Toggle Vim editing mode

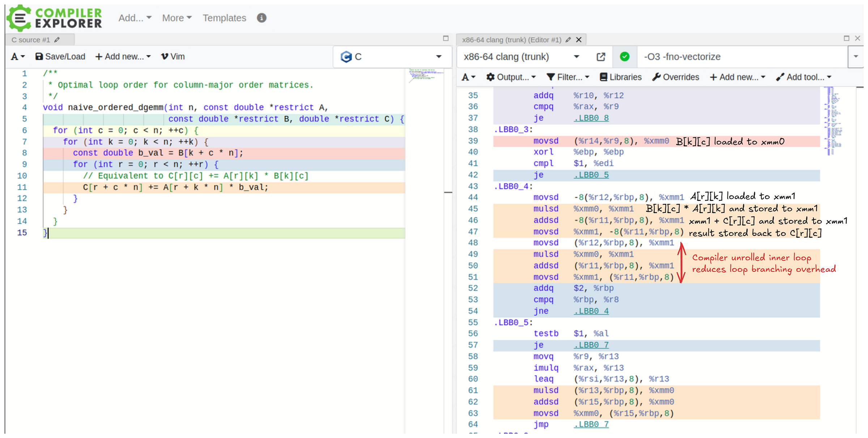pyautogui.click(x=173, y=57)
